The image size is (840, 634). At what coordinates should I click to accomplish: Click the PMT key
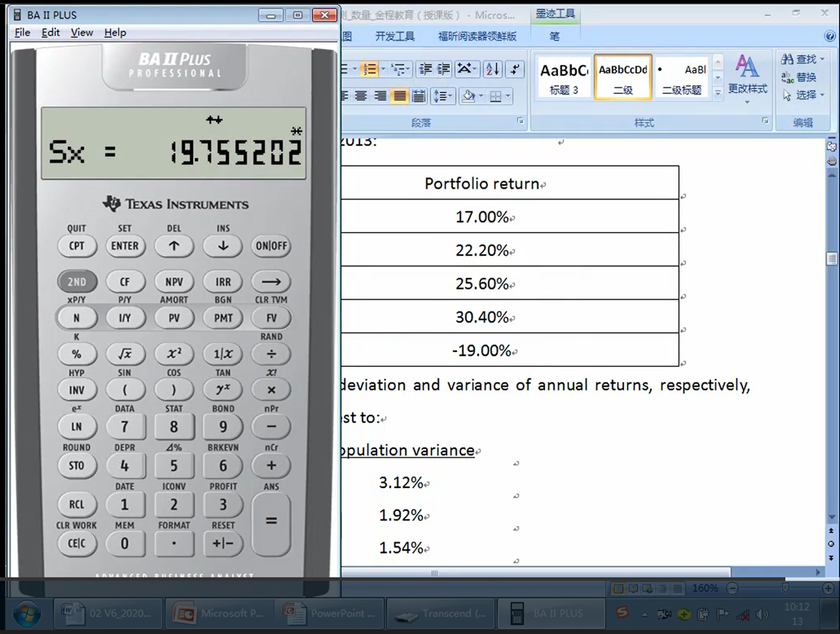[223, 318]
